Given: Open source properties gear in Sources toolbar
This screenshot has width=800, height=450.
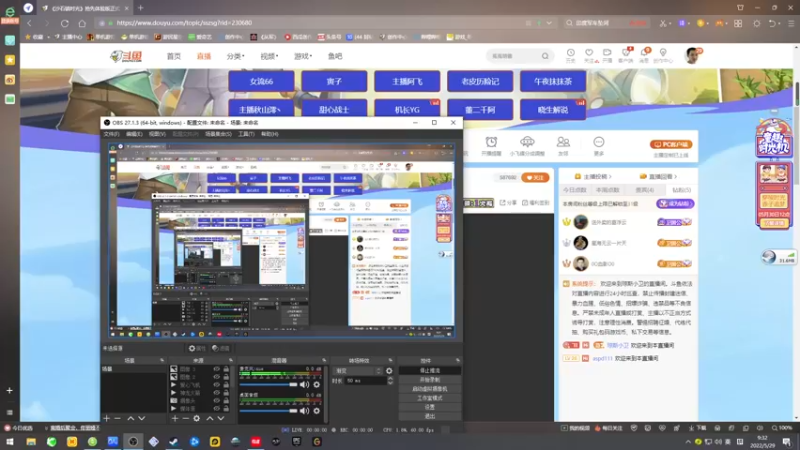Looking at the screenshot, I should (197, 418).
